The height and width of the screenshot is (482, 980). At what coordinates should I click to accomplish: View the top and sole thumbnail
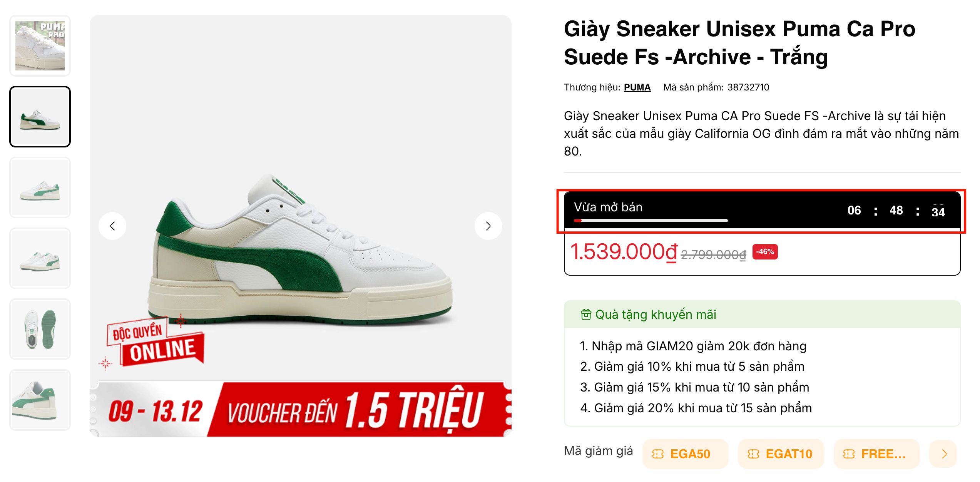(x=40, y=329)
